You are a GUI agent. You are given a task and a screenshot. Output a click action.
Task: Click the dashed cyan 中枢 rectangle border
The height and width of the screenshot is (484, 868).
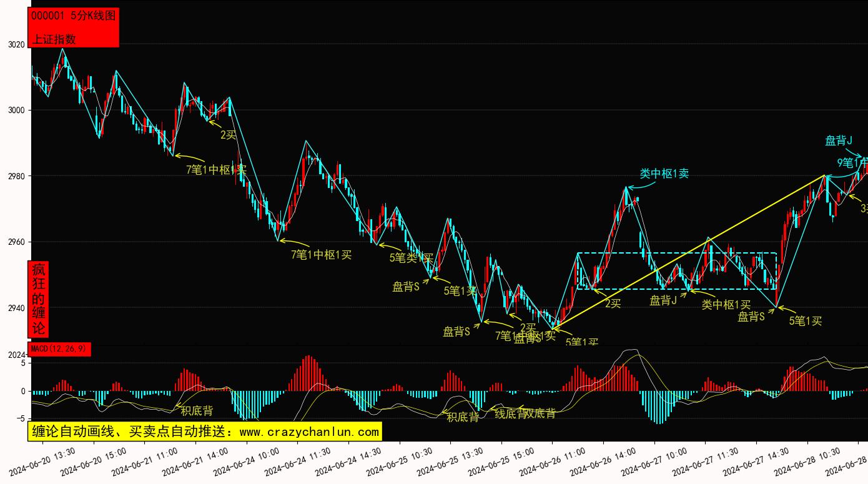point(677,253)
